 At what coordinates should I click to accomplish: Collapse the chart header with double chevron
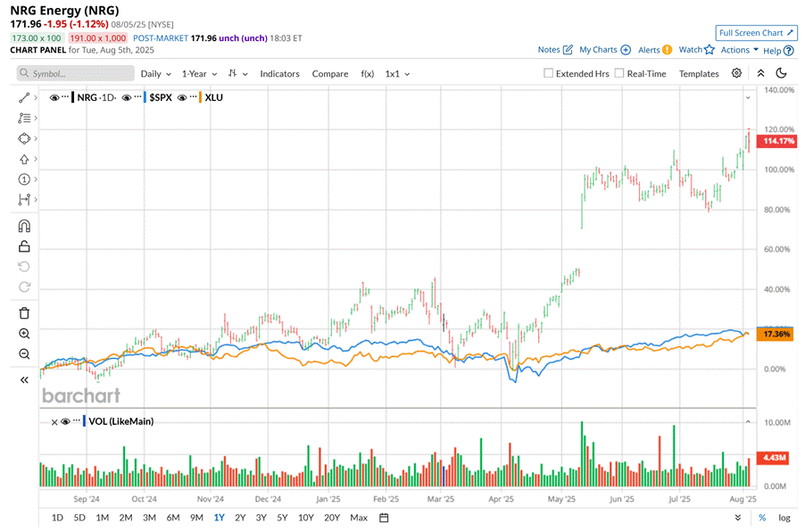tap(761, 73)
